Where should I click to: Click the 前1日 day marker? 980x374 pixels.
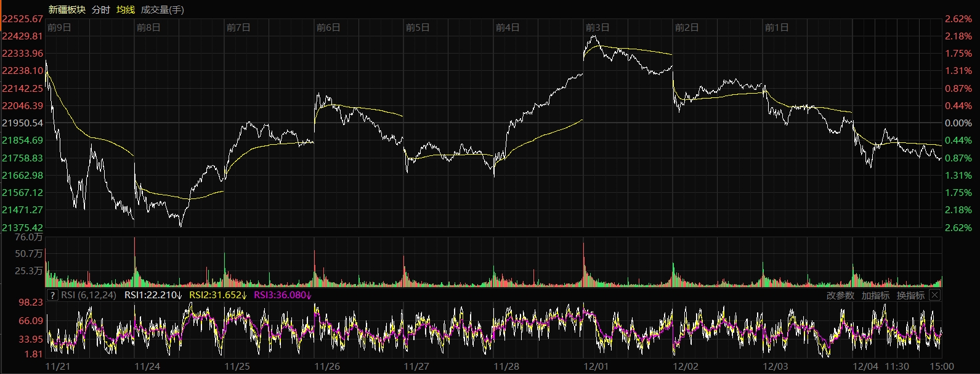click(776, 28)
